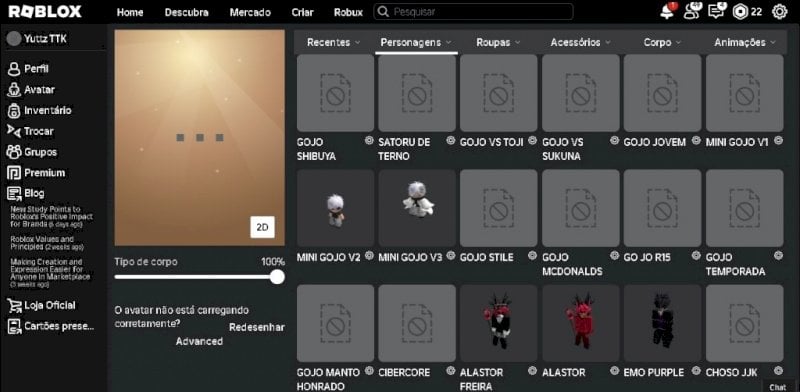Go to Robux in top navigation

[348, 12]
